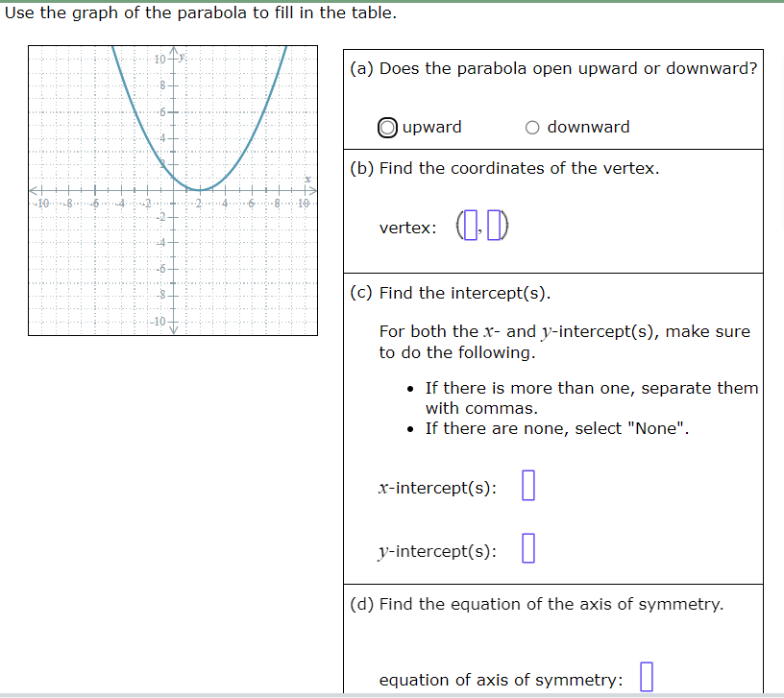Click the first vertex coordinate input box
Image resolution: width=784 pixels, height=698 pixels.
(x=469, y=225)
